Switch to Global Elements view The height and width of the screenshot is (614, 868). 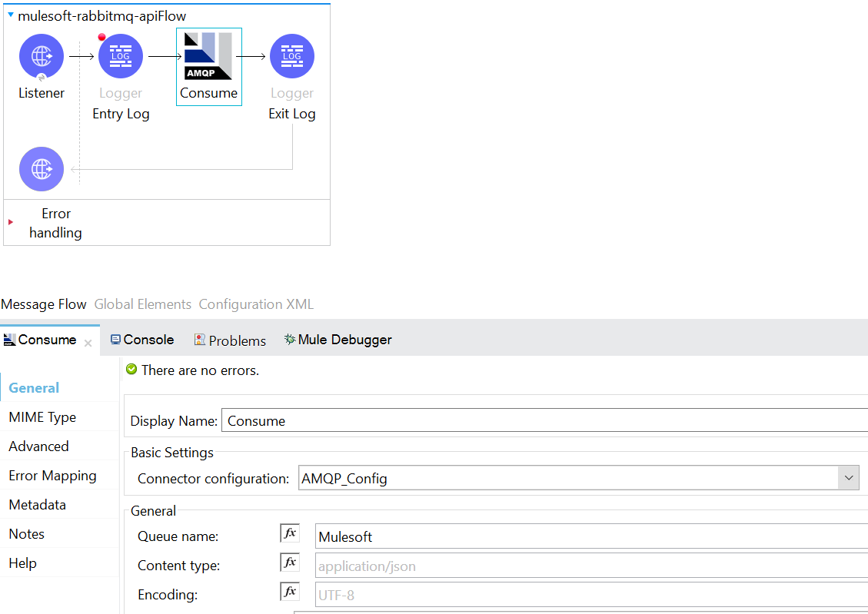(142, 304)
